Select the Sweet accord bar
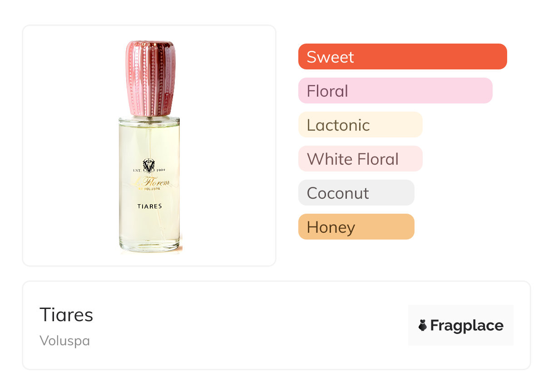 (402, 57)
